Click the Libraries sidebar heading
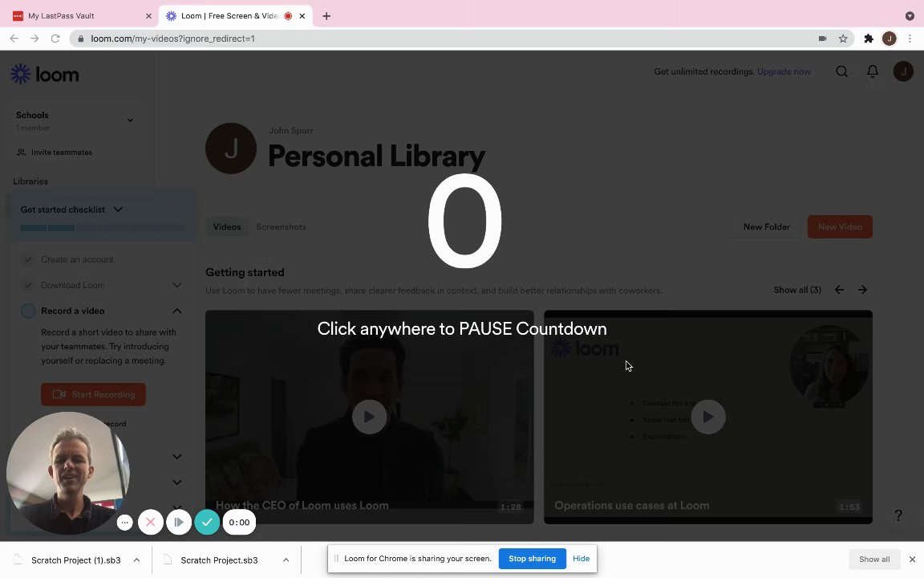The width and height of the screenshot is (924, 578). click(30, 181)
